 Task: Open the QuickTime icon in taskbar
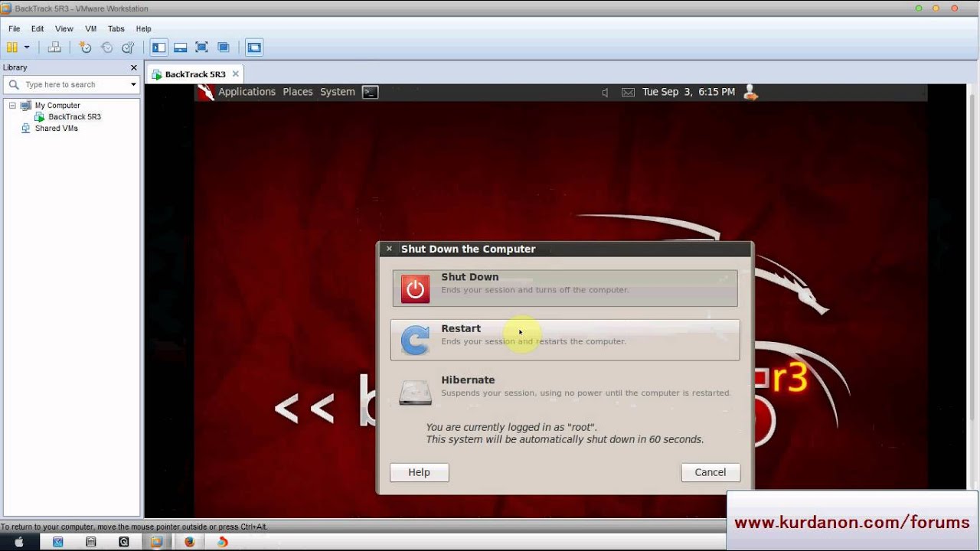(124, 542)
